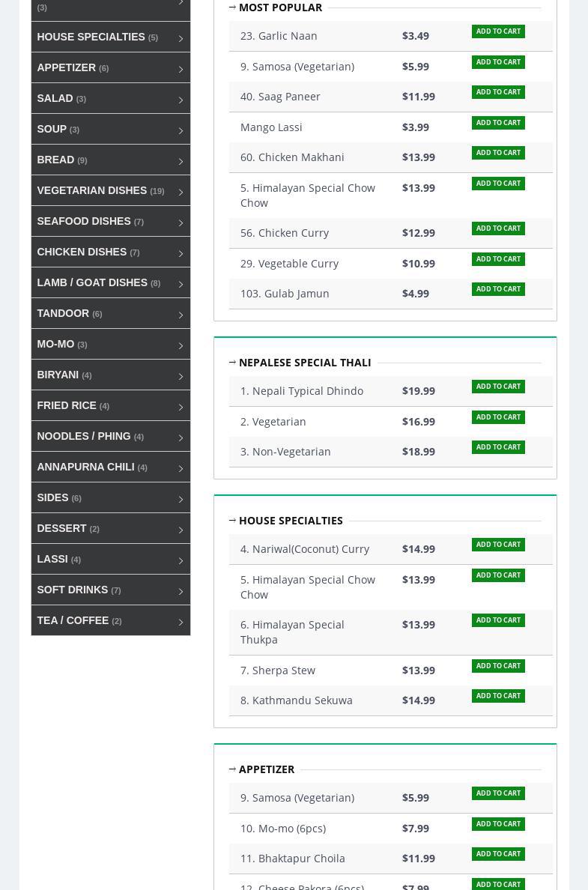Add Mango Lassi to cart
This screenshot has height=890, width=588.
498,123
